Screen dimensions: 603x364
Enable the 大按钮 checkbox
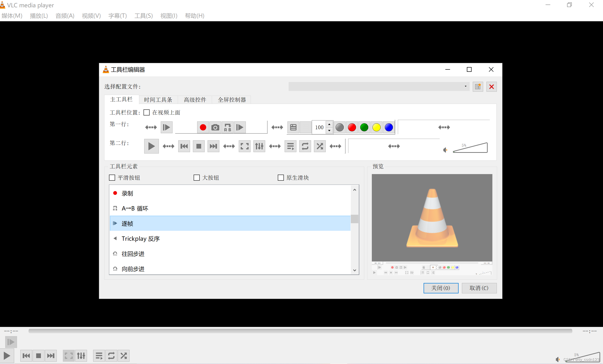pyautogui.click(x=196, y=178)
